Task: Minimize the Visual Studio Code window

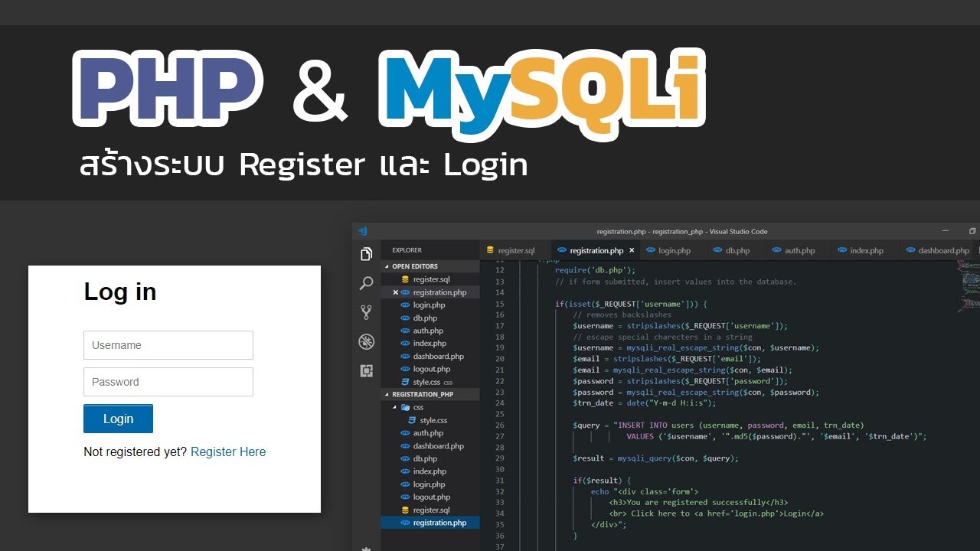Action: click(x=946, y=231)
